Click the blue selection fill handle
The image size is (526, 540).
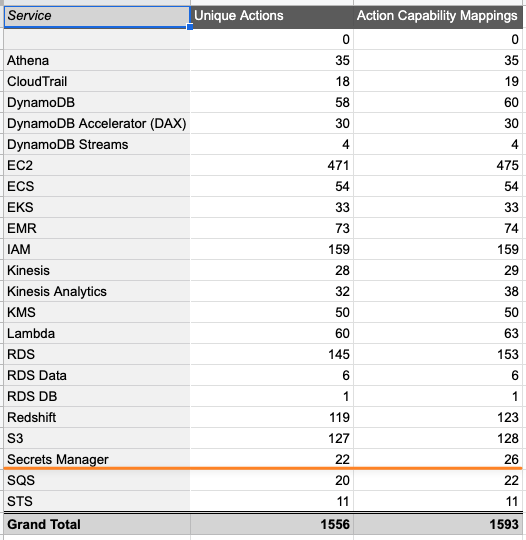[190, 27]
